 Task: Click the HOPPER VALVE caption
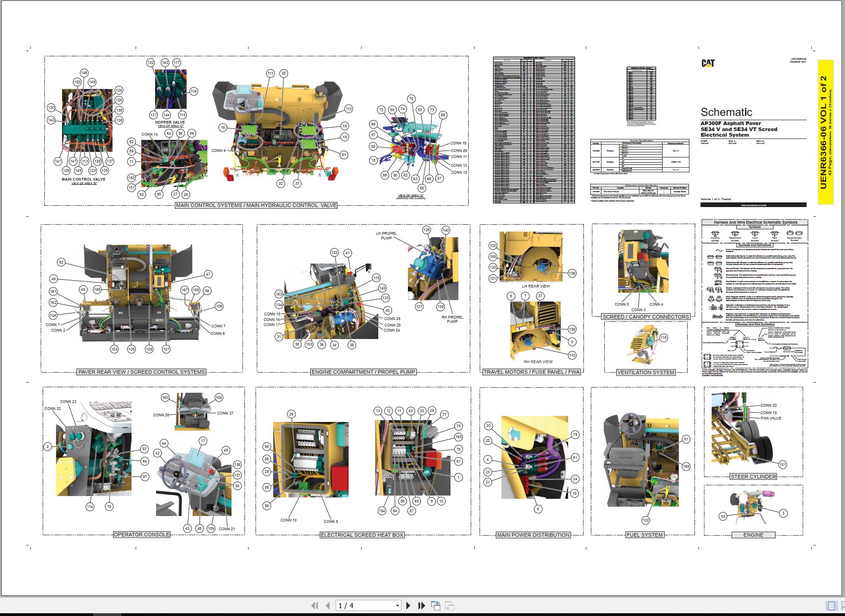point(170,122)
